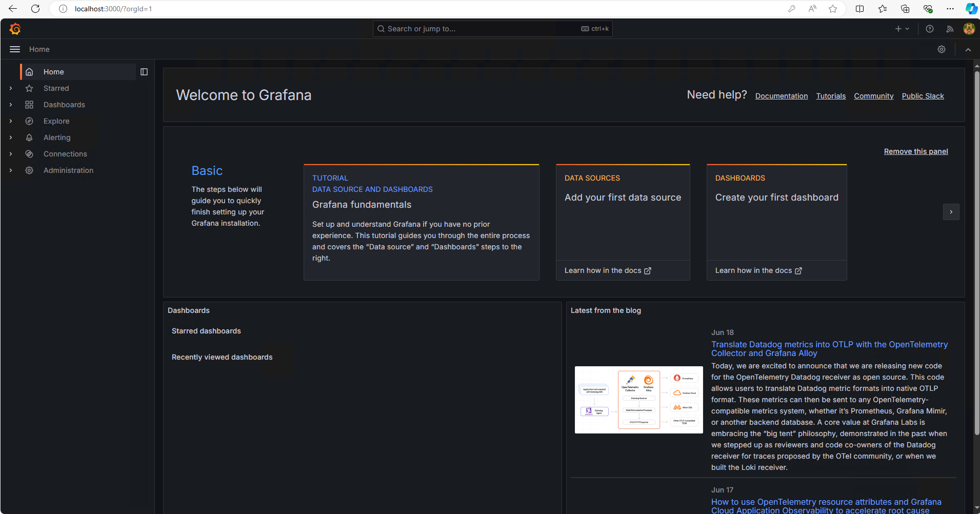Open the Documentation help link
The height and width of the screenshot is (514, 980).
pyautogui.click(x=782, y=96)
